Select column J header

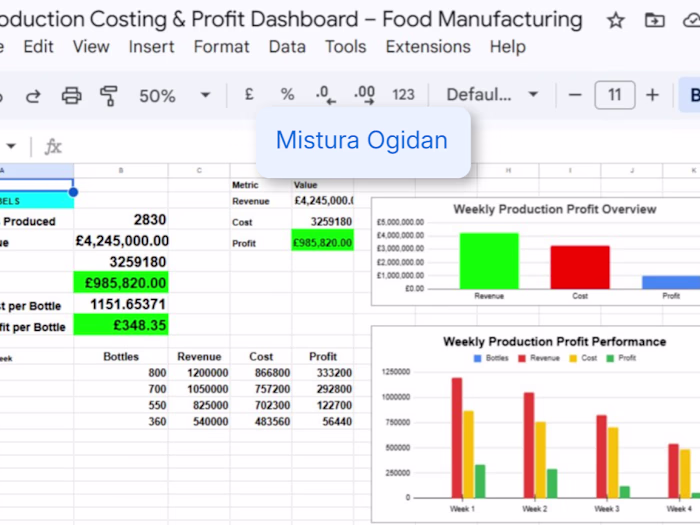pyautogui.click(x=632, y=170)
